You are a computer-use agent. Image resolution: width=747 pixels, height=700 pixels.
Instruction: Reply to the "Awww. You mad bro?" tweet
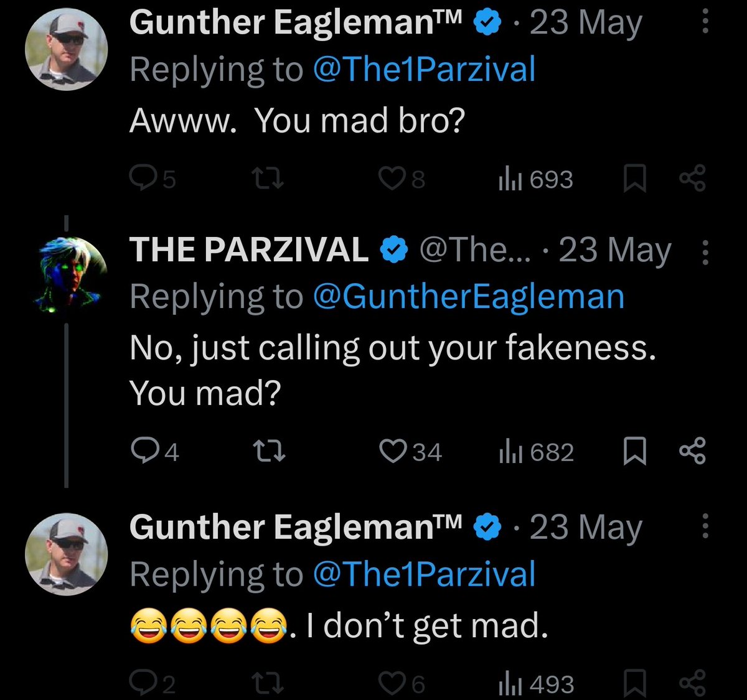143,179
